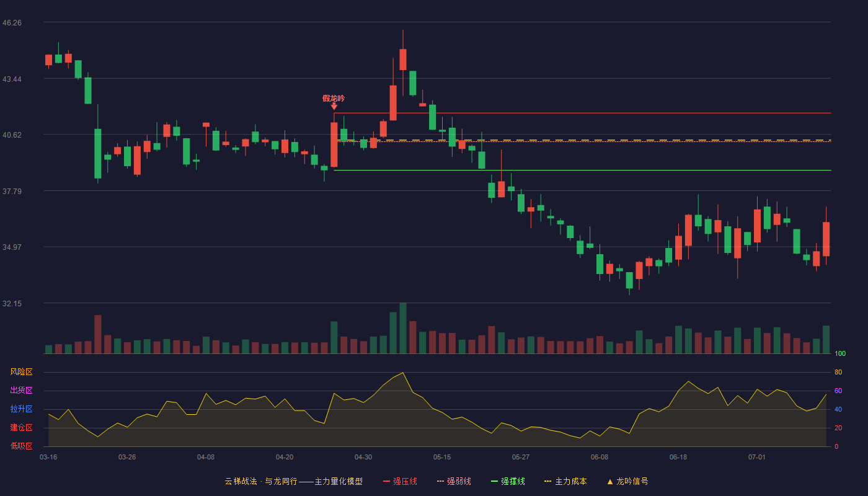This screenshot has width=868, height=496.
Task: Click the 出货区 zone label
Action: click(21, 391)
